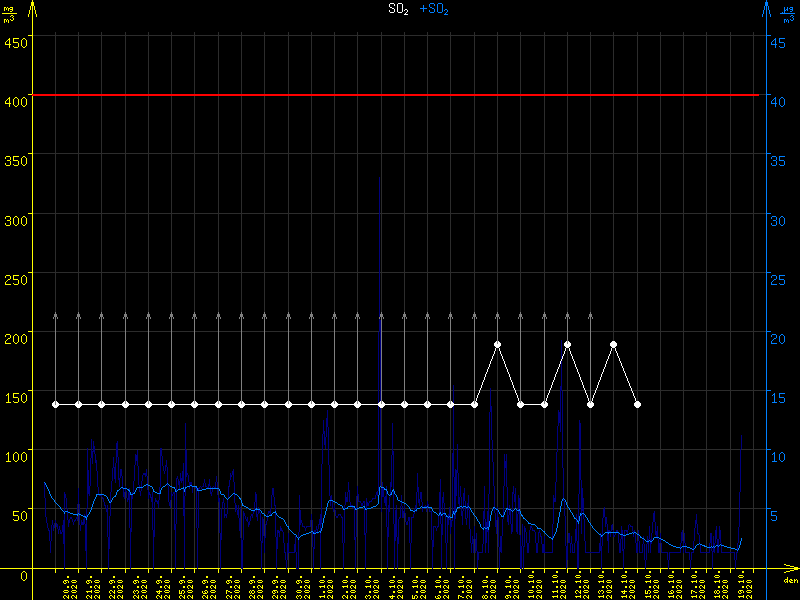Click the last white peak marker near 13.10.

click(613, 344)
